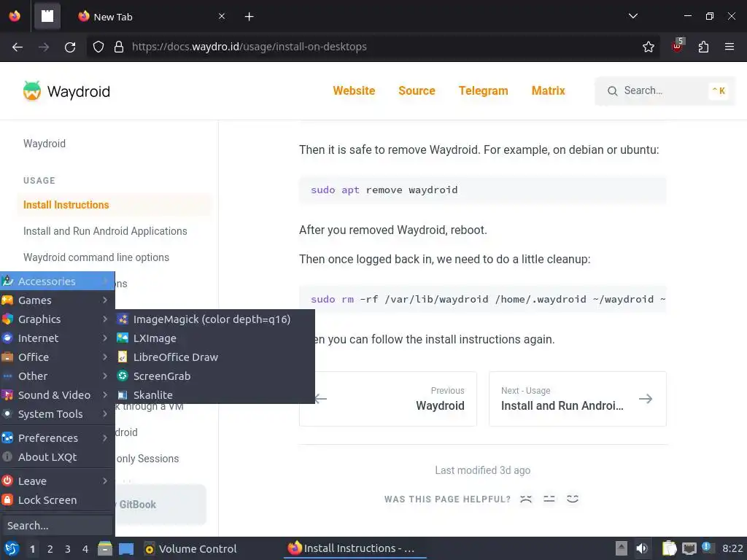Switch to virtual desktop 2

click(50, 549)
